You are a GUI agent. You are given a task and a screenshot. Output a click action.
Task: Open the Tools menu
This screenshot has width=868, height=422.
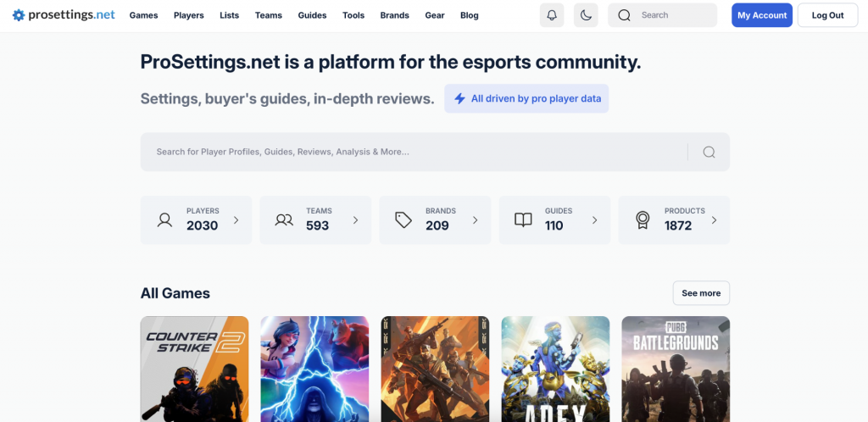(x=353, y=15)
